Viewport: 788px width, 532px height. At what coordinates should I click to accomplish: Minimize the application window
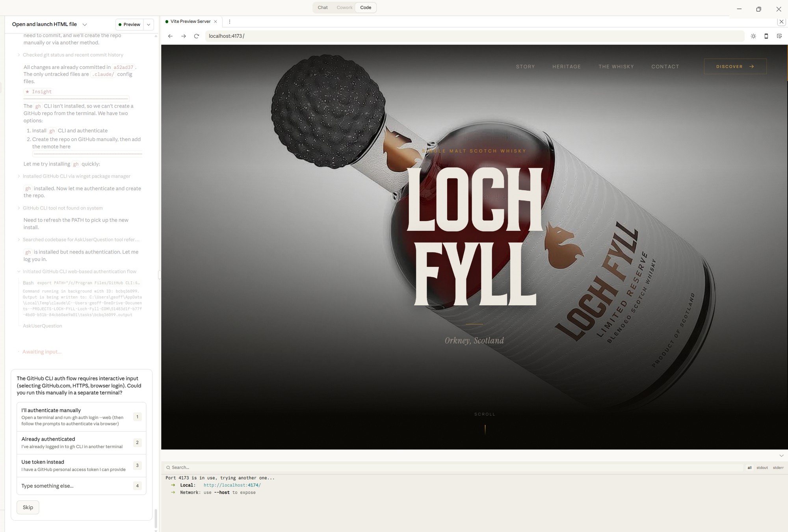click(x=739, y=9)
